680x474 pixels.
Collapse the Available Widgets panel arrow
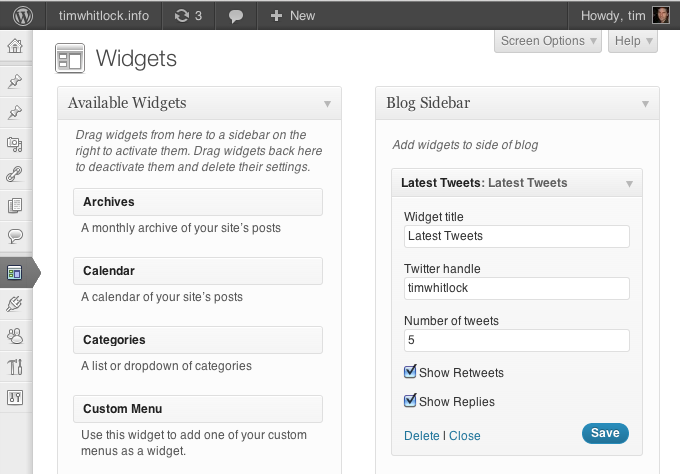[x=327, y=103]
